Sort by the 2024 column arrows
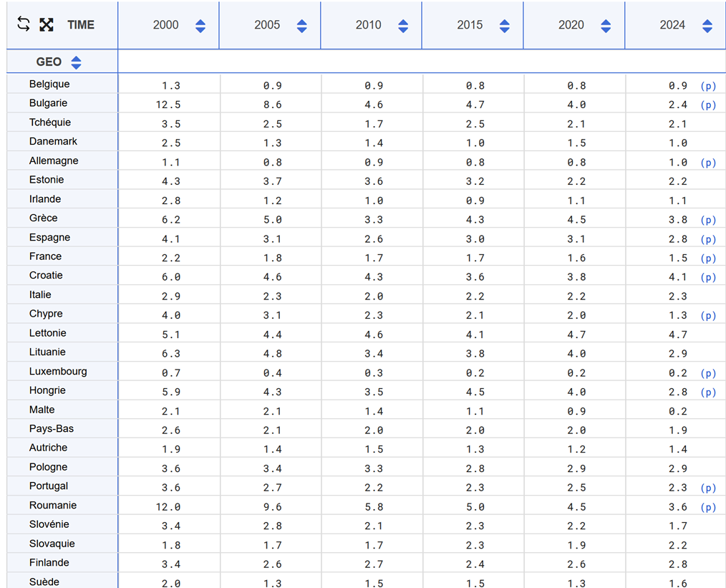This screenshot has height=588, width=726. [x=707, y=26]
